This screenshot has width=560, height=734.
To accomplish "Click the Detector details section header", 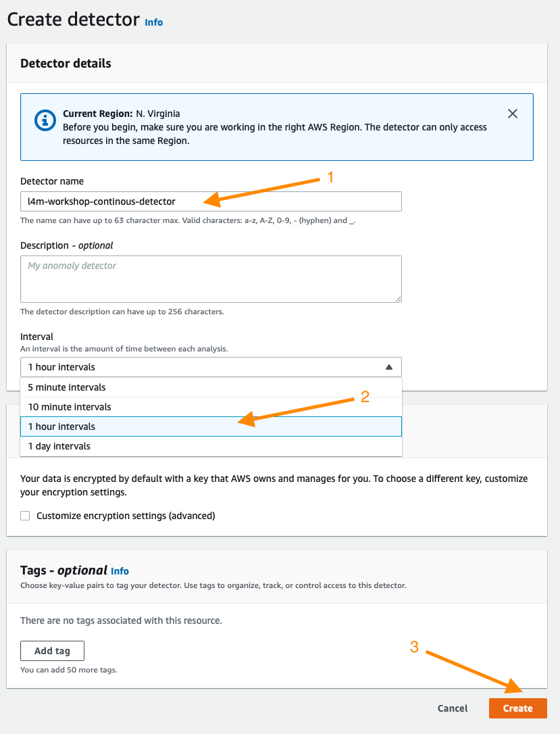I will point(66,64).
